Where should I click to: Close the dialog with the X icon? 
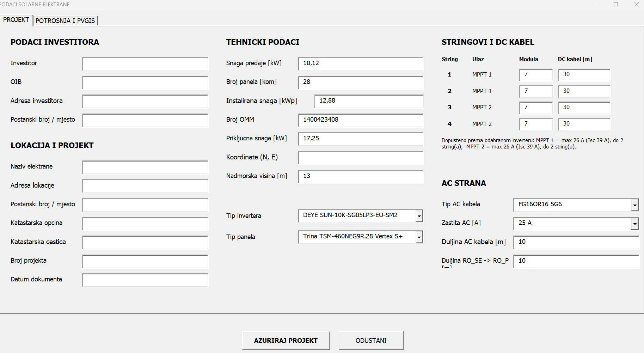pyautogui.click(x=636, y=4)
